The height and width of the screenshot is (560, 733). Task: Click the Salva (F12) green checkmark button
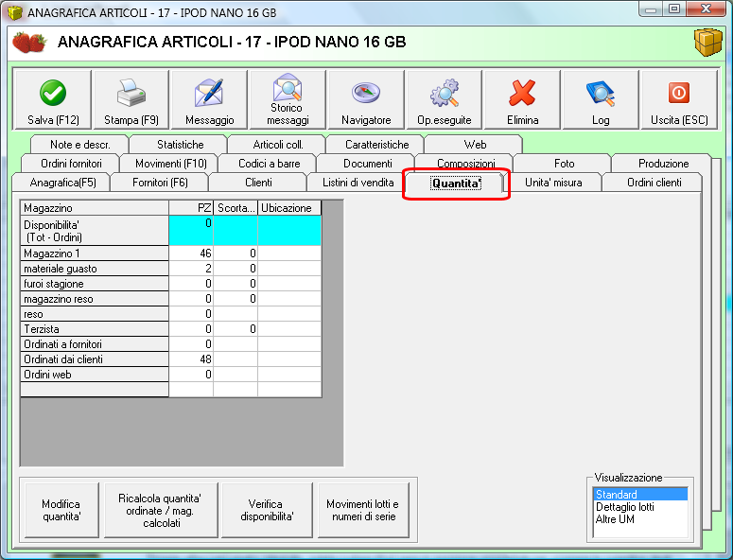[x=53, y=99]
